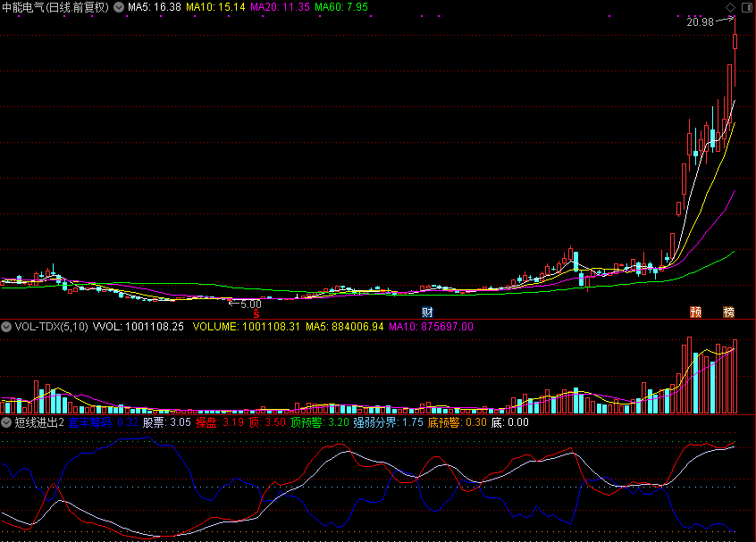Click the 股票: 3.05 value

[167, 422]
